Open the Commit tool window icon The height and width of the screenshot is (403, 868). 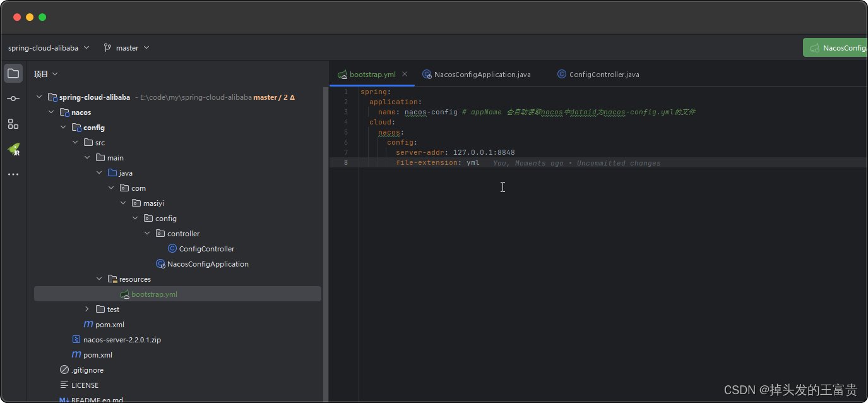coord(13,99)
